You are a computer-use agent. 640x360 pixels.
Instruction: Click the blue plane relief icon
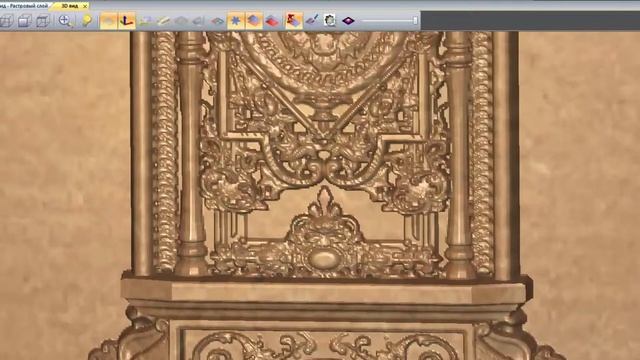(217, 21)
